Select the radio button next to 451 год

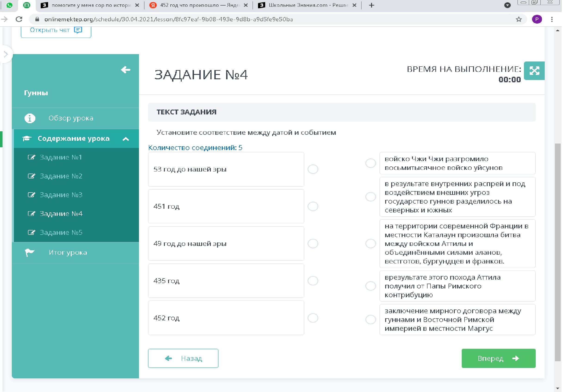tap(313, 206)
